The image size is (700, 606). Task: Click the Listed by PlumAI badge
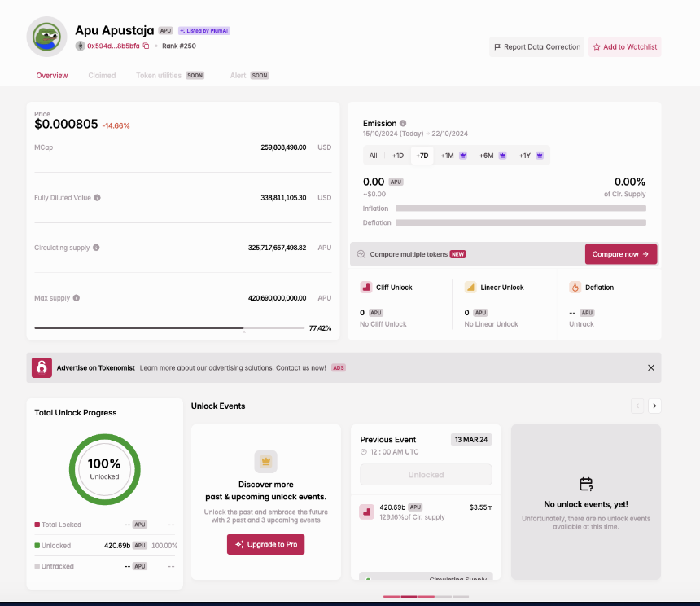[x=204, y=31]
